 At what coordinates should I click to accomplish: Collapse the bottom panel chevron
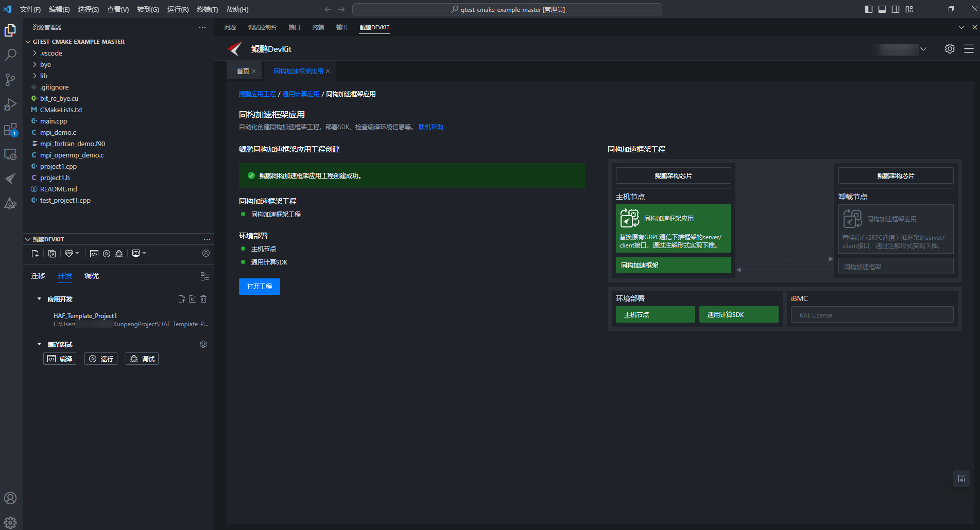tap(961, 27)
